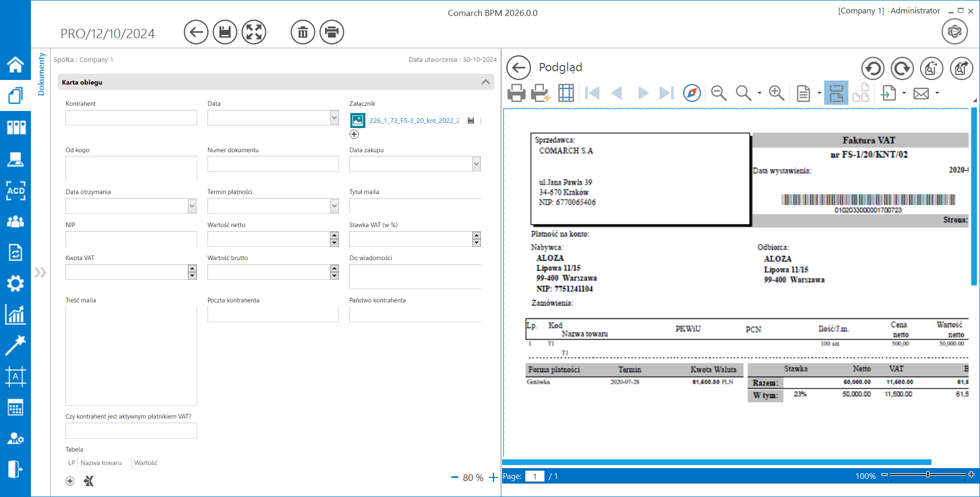
Task: Click the preview zoom slider handle
Action: [x=928, y=474]
